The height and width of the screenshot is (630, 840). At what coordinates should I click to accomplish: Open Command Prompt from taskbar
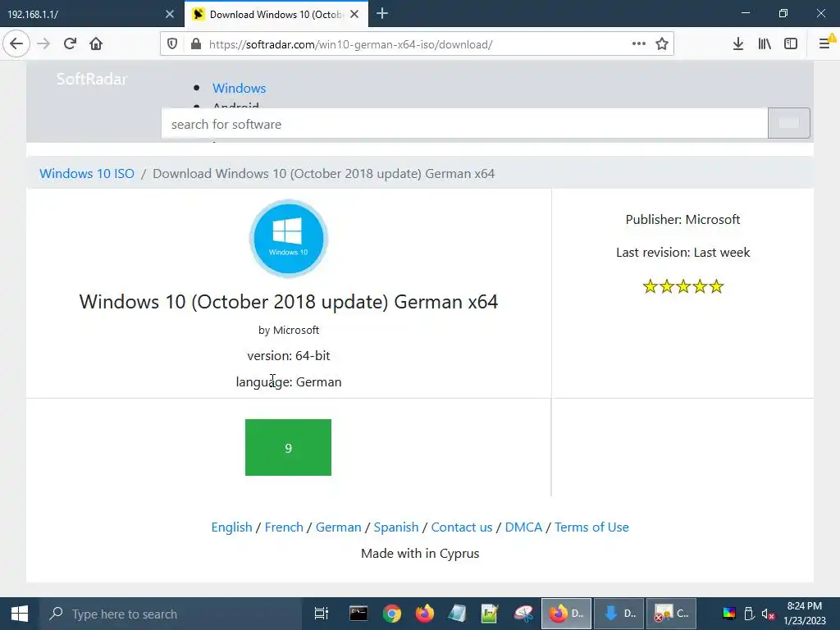pos(358,614)
